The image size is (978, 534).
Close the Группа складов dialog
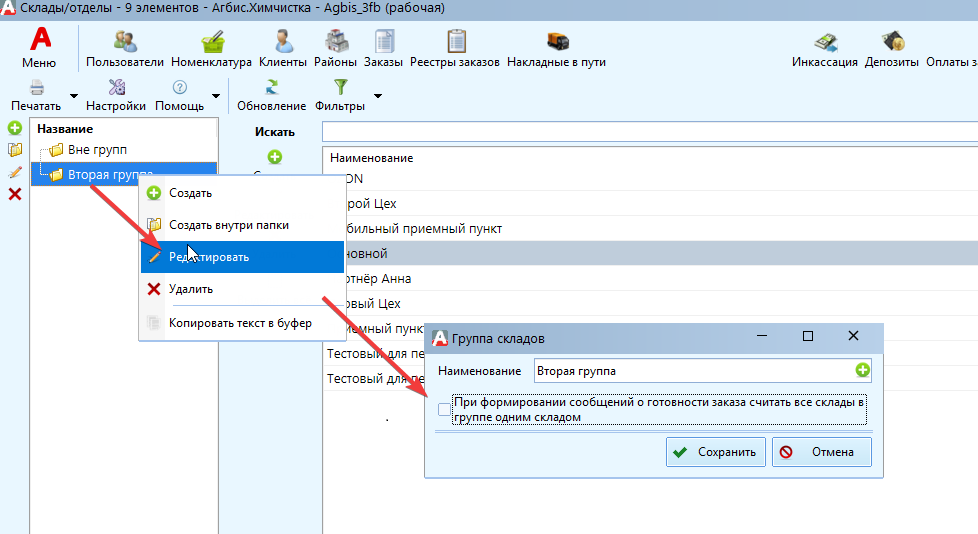click(853, 336)
